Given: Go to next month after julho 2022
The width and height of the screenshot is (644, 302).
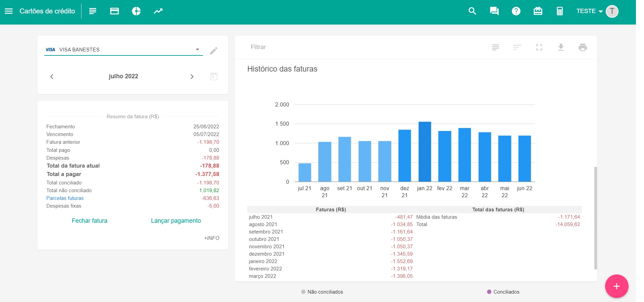Looking at the screenshot, I should (x=192, y=77).
